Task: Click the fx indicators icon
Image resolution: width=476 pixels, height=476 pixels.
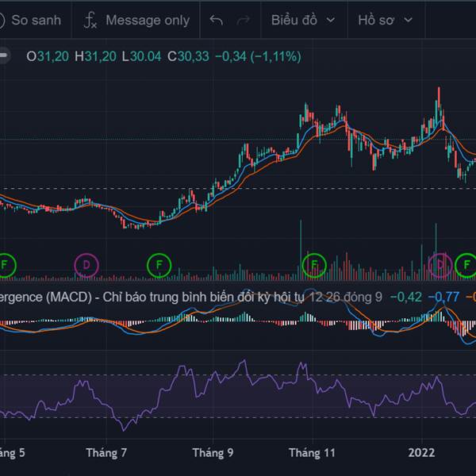Action: pos(92,20)
